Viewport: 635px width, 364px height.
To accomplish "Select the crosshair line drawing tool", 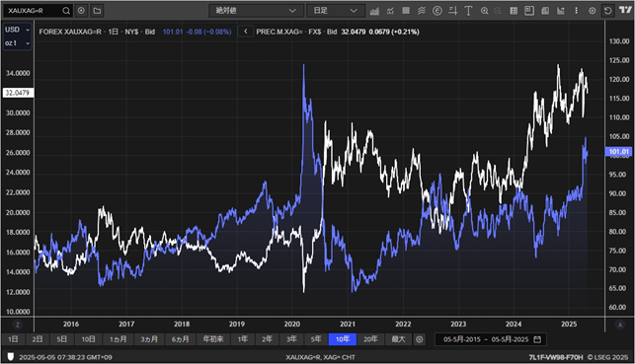I will pyautogui.click(x=452, y=11).
